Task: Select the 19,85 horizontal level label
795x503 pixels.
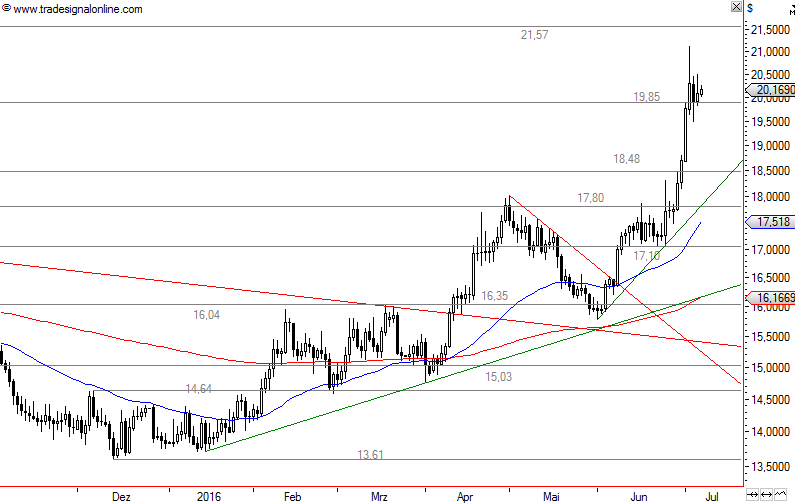Action: click(x=646, y=97)
